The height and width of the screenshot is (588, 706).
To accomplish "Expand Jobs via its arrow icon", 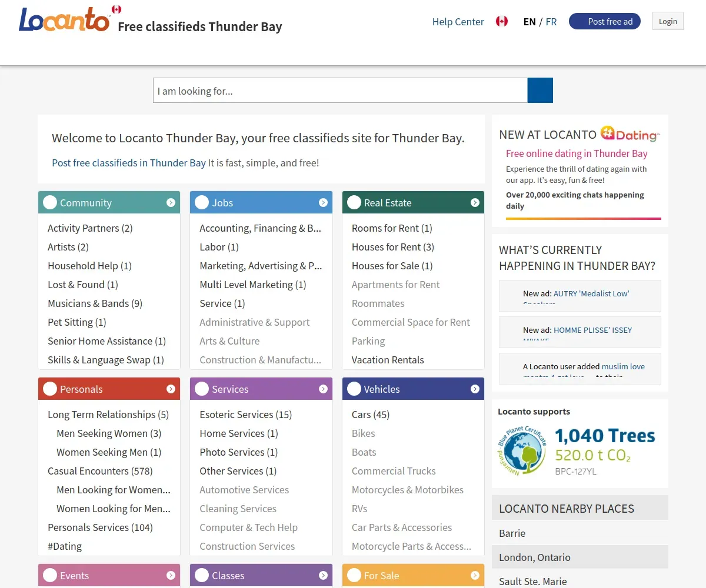I will click(x=323, y=202).
